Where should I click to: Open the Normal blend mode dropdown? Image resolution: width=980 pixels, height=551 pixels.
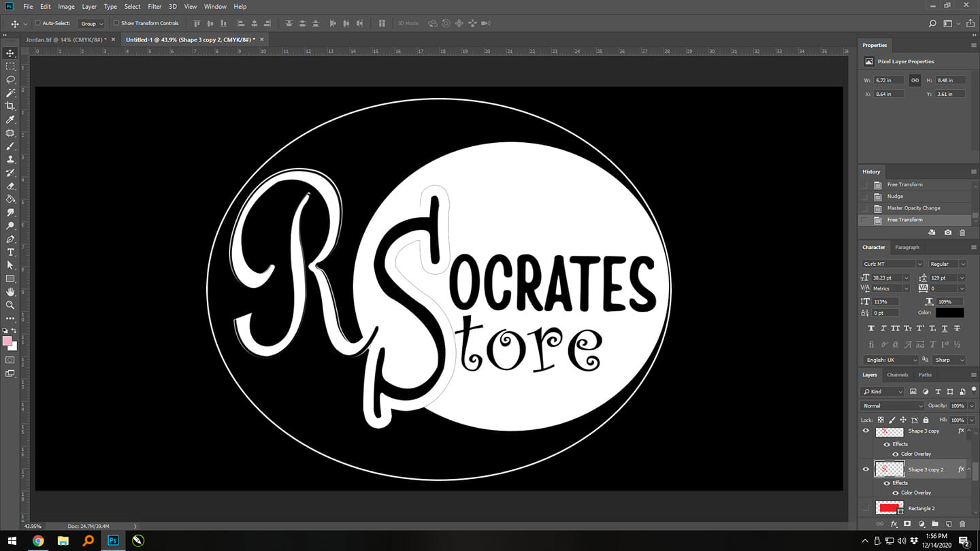coord(892,405)
